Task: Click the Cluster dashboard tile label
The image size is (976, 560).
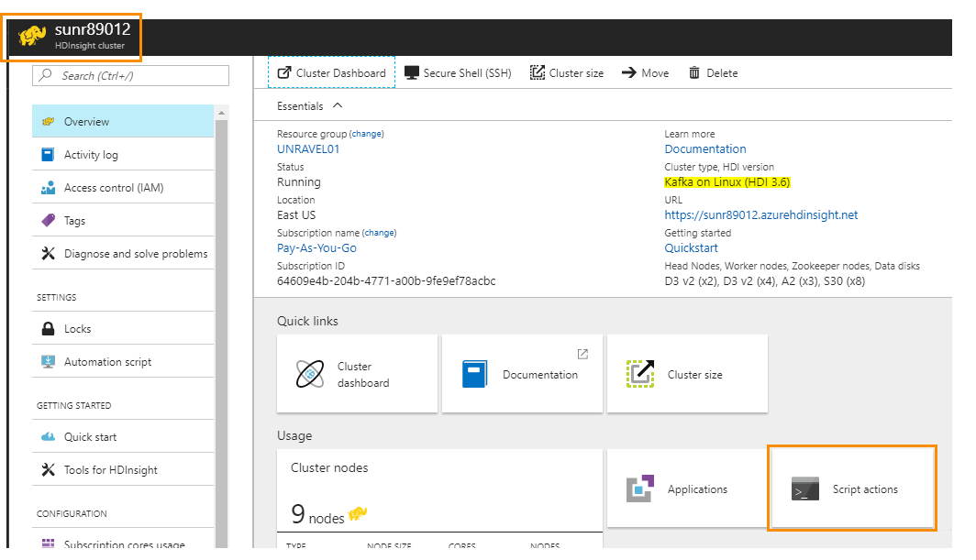Action: pos(363,375)
